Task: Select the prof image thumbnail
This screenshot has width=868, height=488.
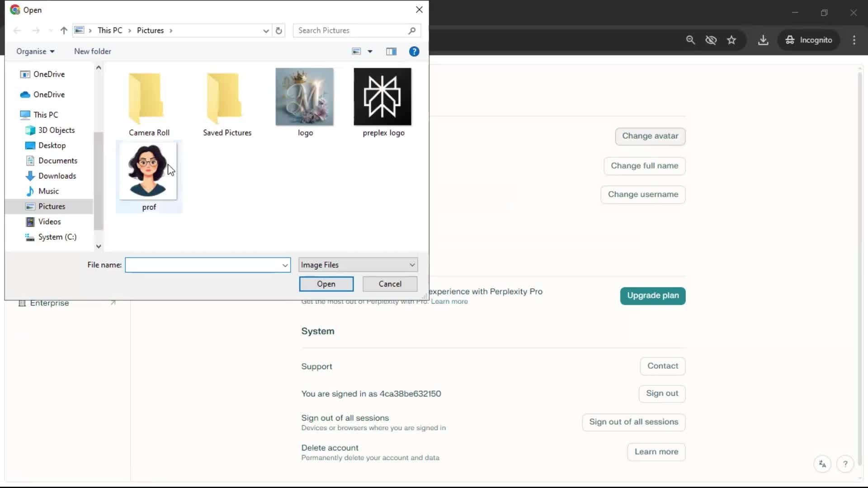Action: click(x=148, y=172)
